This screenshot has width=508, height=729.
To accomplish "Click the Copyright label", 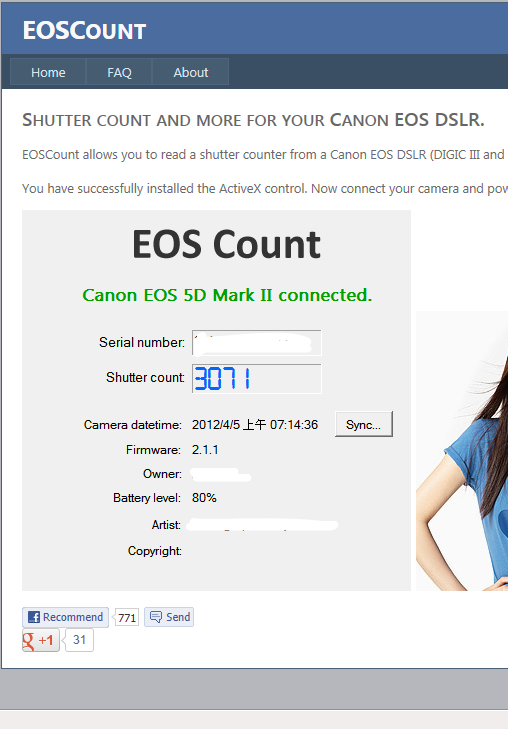I will coord(155,551).
